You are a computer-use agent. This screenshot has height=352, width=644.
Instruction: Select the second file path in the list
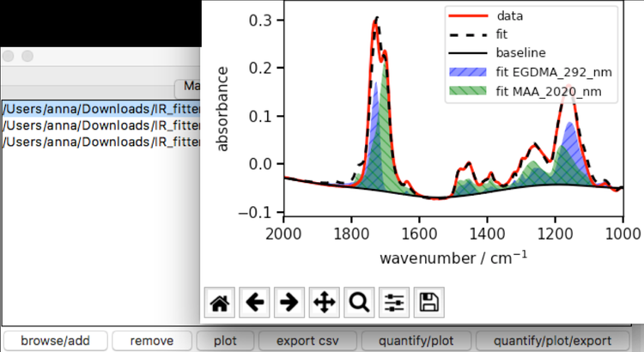tap(101, 125)
